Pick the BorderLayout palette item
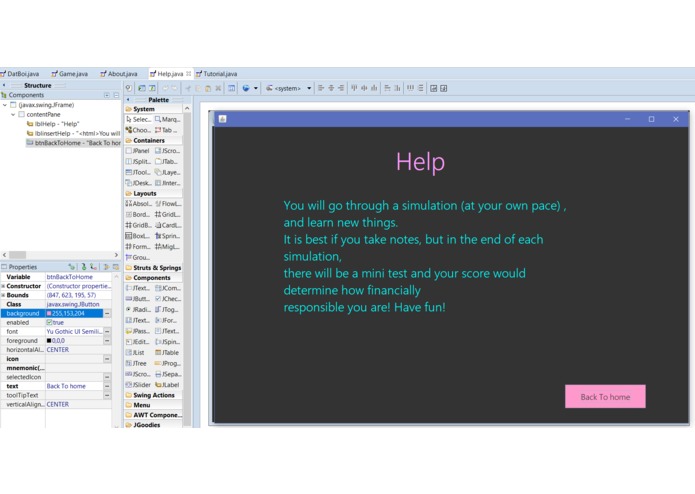The height and width of the screenshot is (494, 695). click(x=138, y=214)
